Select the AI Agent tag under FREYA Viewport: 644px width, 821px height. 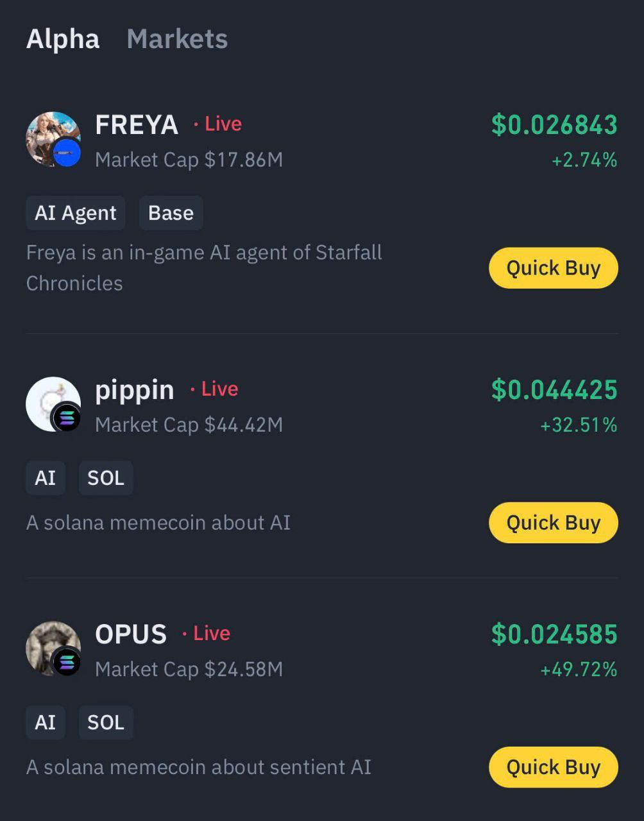76,213
